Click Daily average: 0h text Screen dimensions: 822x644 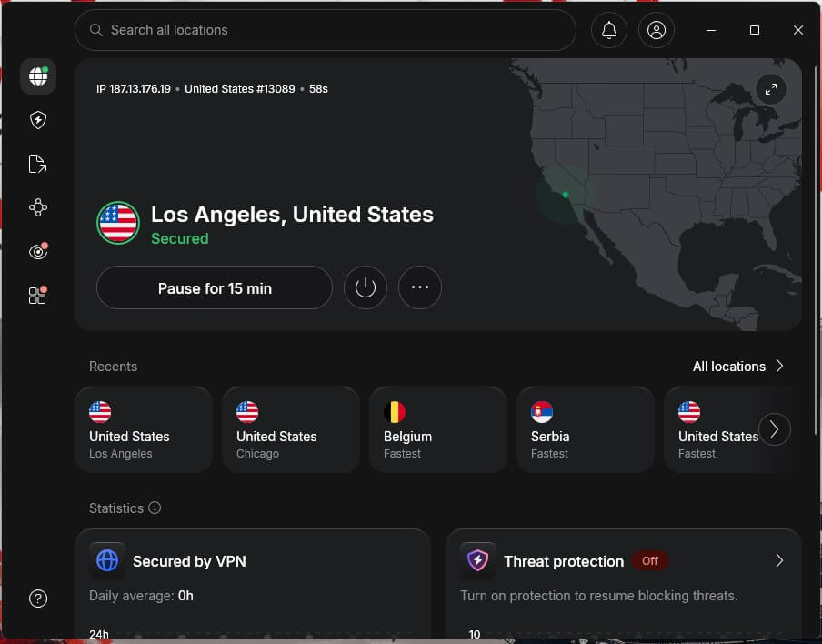pyautogui.click(x=141, y=596)
